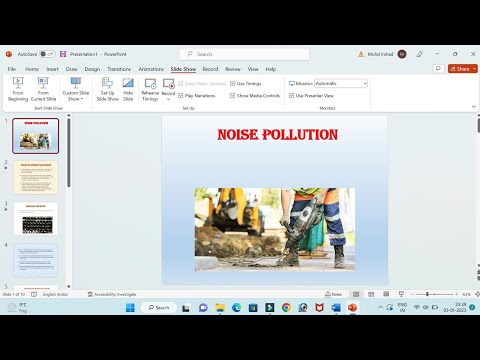Select slide 2 thumbnail
Image resolution: width=480 pixels, height=360 pixels.
[x=36, y=177]
